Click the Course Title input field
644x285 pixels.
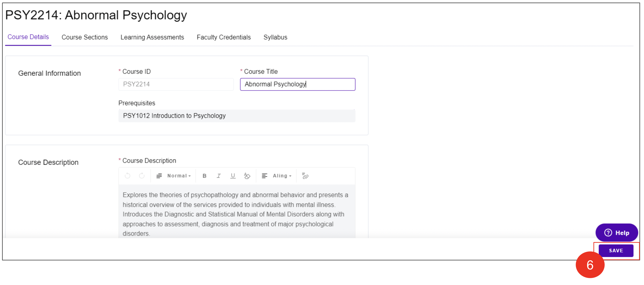(298, 84)
